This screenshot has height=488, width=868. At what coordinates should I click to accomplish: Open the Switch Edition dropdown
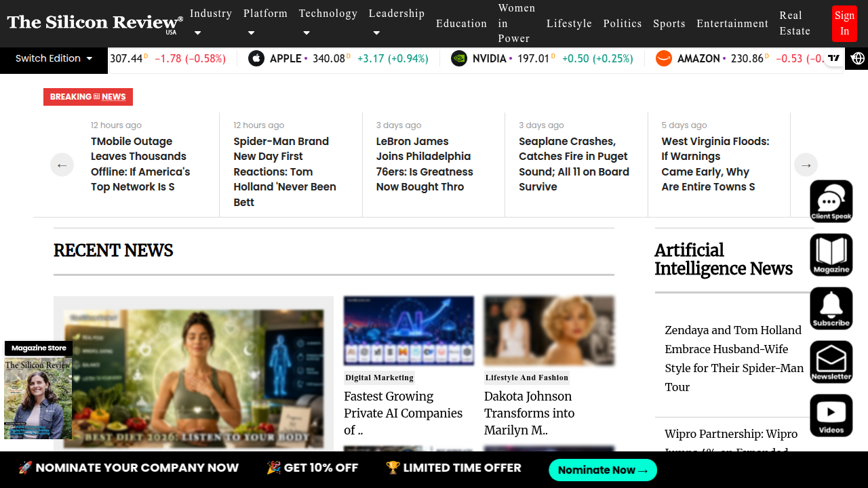(54, 58)
